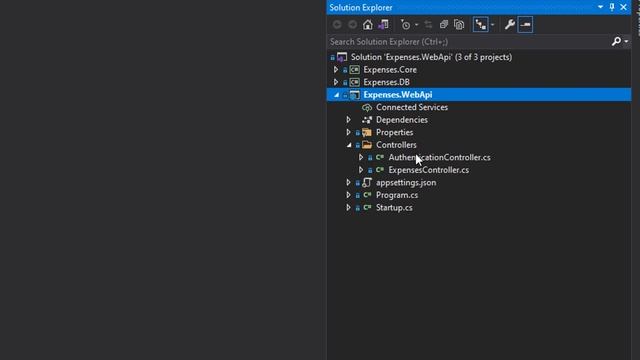Image resolution: width=640 pixels, height=360 pixels.
Task: Select the Solution 'Expenses.WebApi' root node
Action: (x=431, y=57)
